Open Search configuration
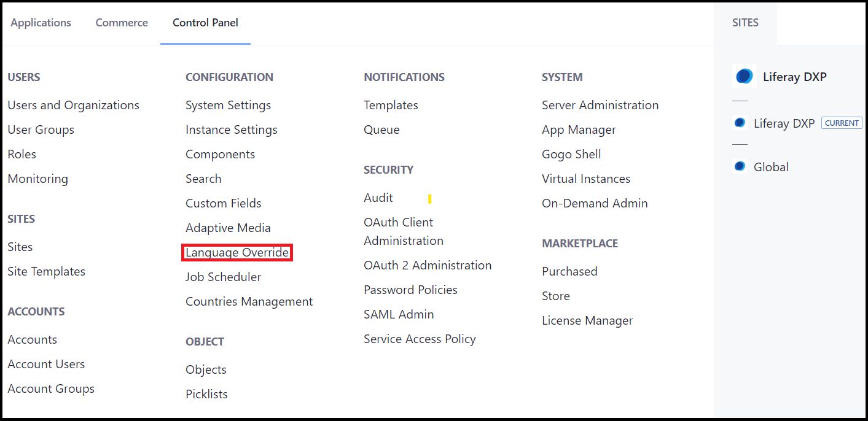Viewport: 868px width, 421px height. click(203, 179)
